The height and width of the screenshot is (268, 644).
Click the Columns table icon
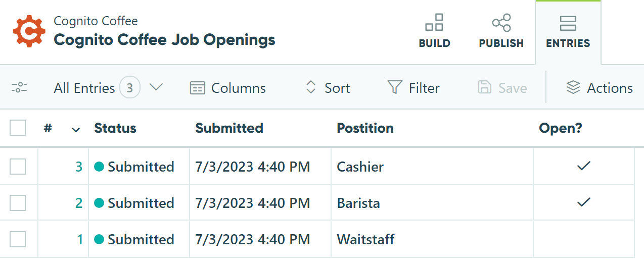pyautogui.click(x=197, y=88)
